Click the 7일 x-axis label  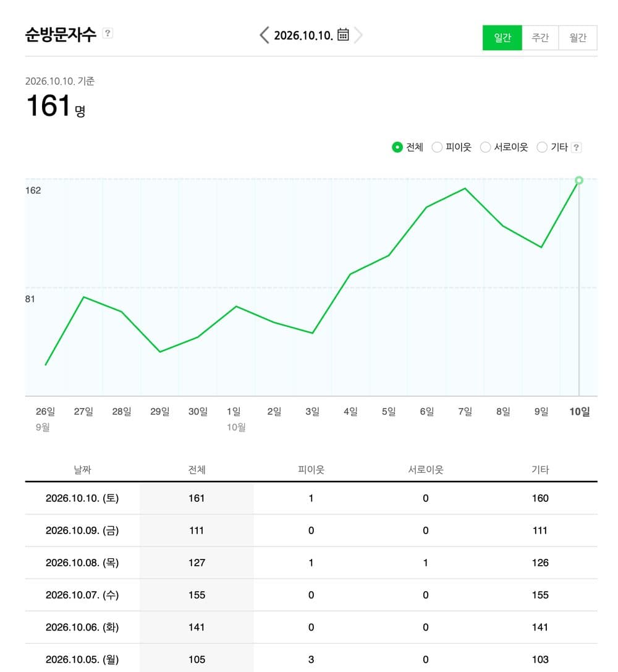pos(465,412)
